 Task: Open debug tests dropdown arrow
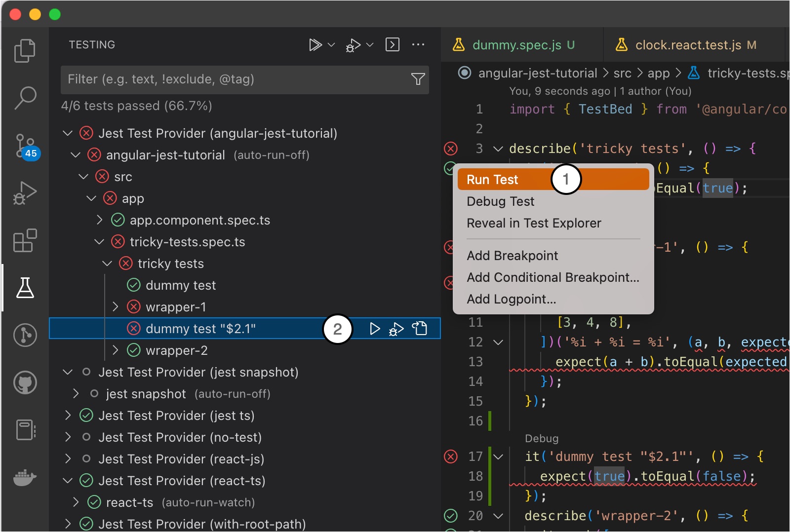tap(370, 45)
